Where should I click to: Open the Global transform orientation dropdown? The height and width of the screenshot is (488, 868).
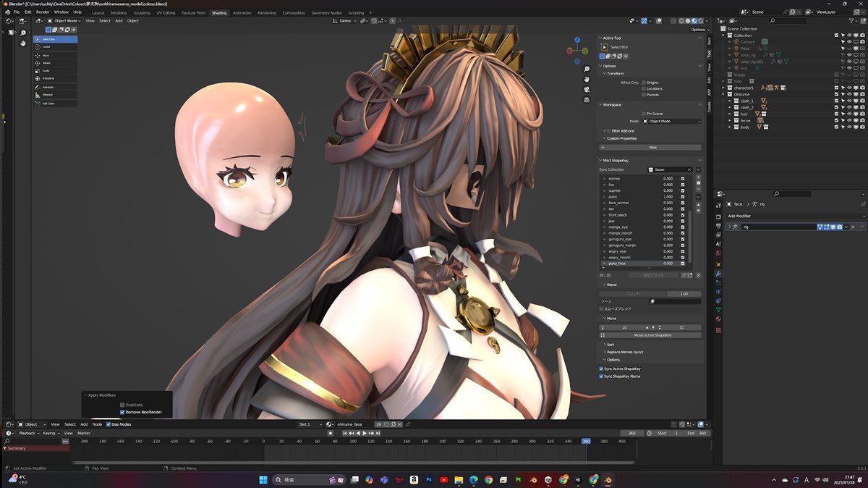click(x=346, y=20)
